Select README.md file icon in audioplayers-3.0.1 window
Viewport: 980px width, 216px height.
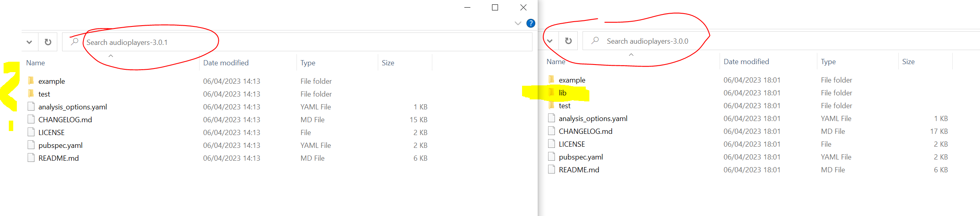(31, 158)
